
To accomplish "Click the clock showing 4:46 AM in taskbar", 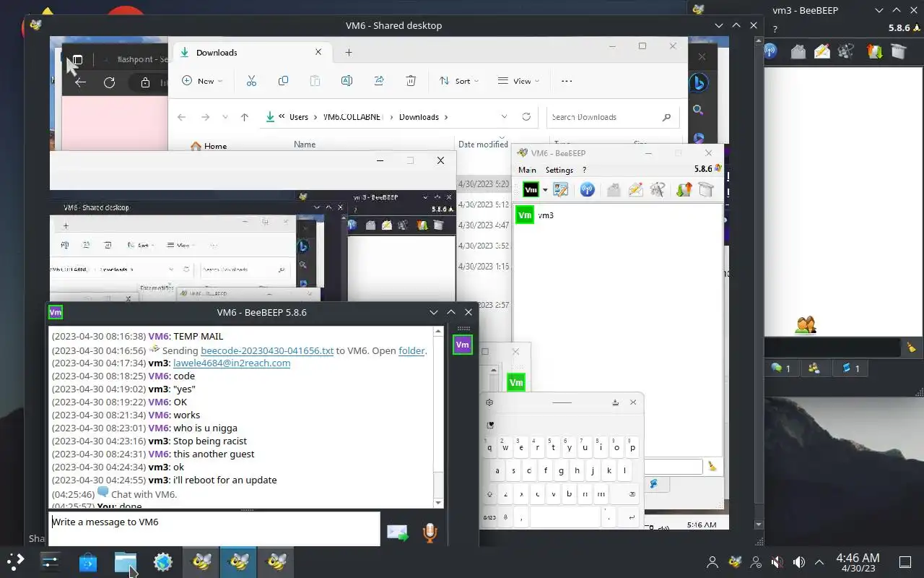I will (x=858, y=562).
